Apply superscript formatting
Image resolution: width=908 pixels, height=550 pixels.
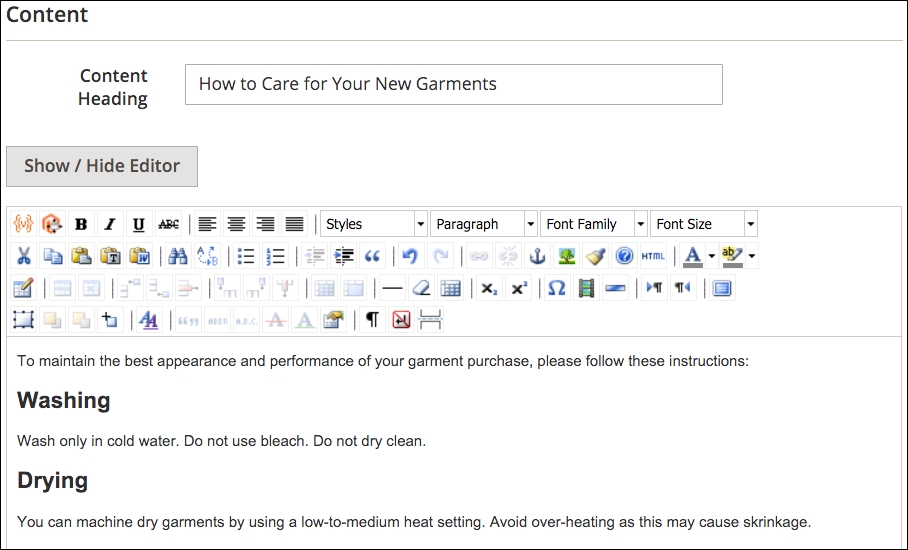[519, 288]
